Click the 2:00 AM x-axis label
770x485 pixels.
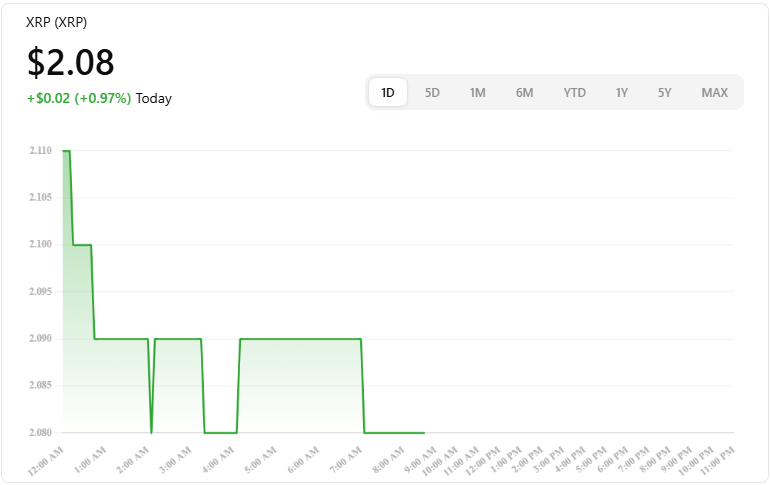coord(133,460)
